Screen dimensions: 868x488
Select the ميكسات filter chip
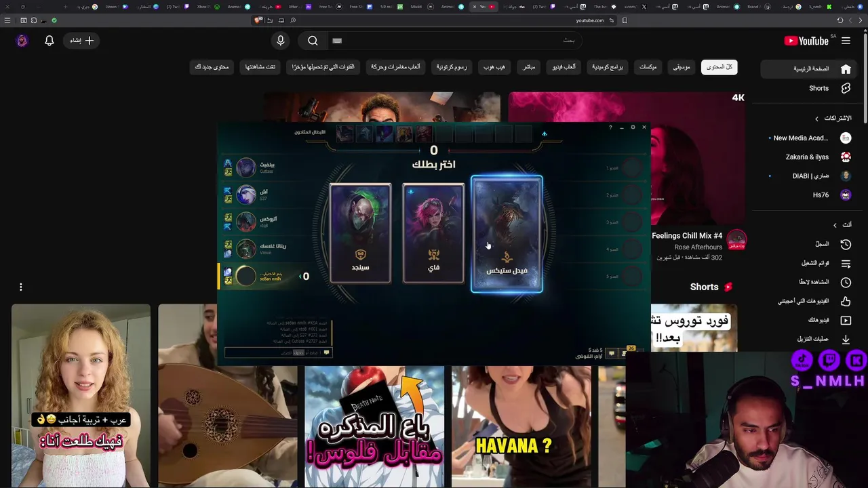[x=648, y=67]
